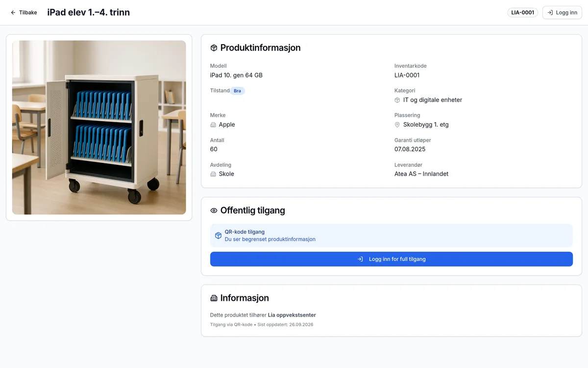
Task: Click the Logg inn button in header
Action: pos(562,13)
